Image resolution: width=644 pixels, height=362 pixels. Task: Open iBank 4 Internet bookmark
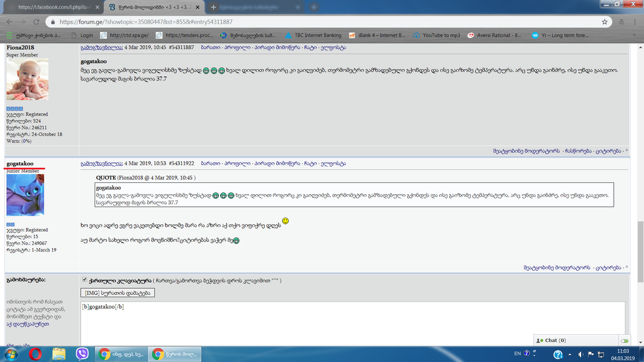(x=377, y=35)
